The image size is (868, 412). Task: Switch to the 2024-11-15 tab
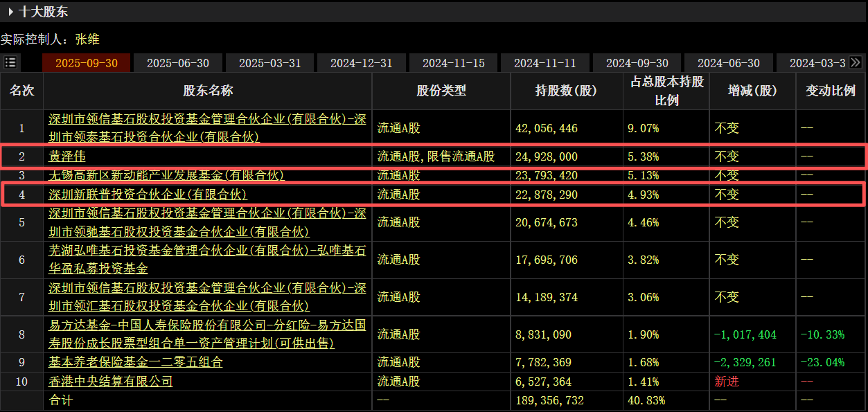(453, 63)
